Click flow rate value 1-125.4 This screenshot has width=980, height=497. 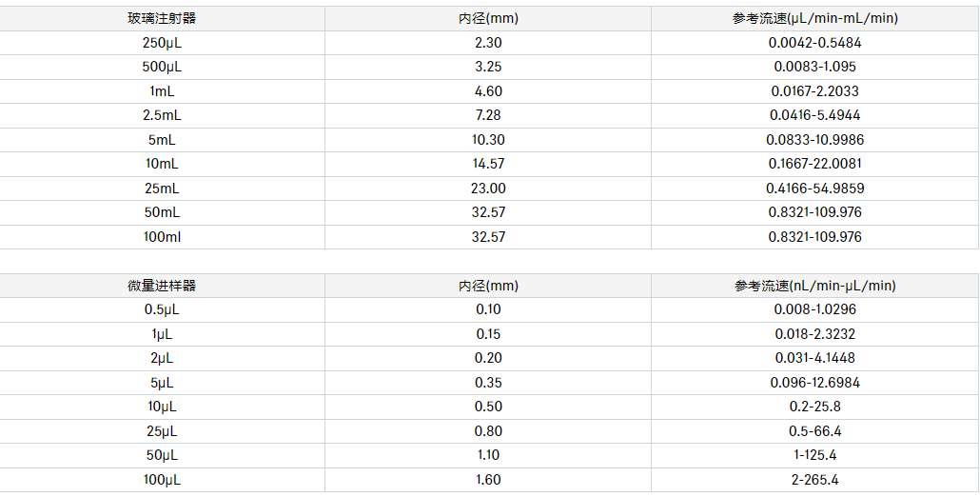click(x=814, y=455)
